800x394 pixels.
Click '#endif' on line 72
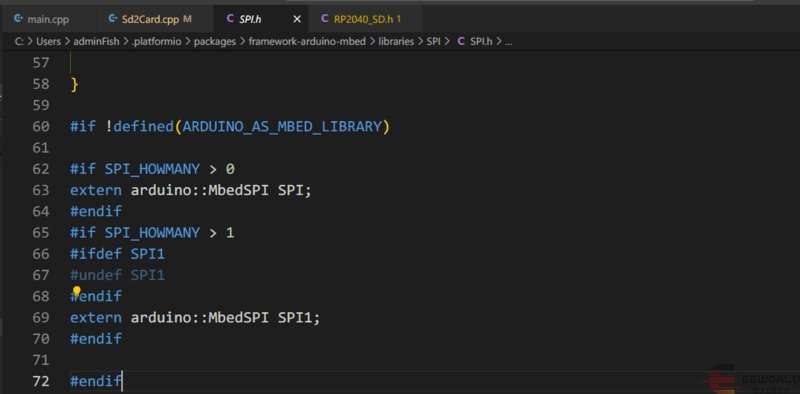96,381
